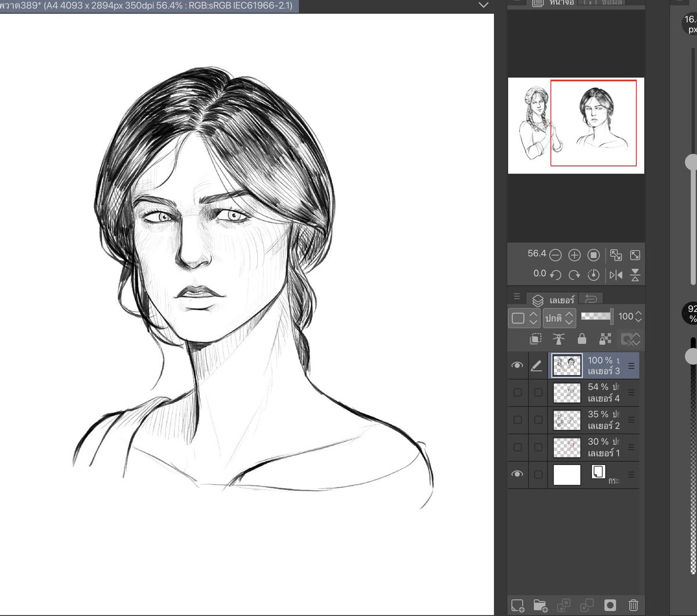This screenshot has width=697, height=616.
Task: Expand the chevron at the canvas tab bar's right
Action: tap(483, 5)
